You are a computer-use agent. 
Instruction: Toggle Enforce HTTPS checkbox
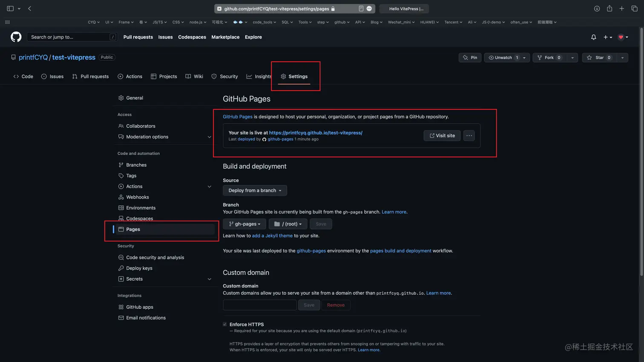225,324
